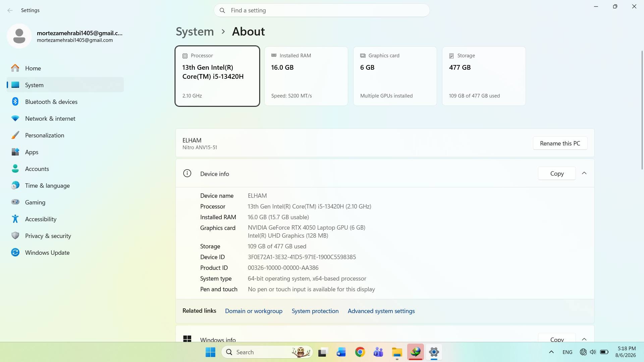Launch Chrome from the taskbar
This screenshot has height=362, width=644.
360,352
